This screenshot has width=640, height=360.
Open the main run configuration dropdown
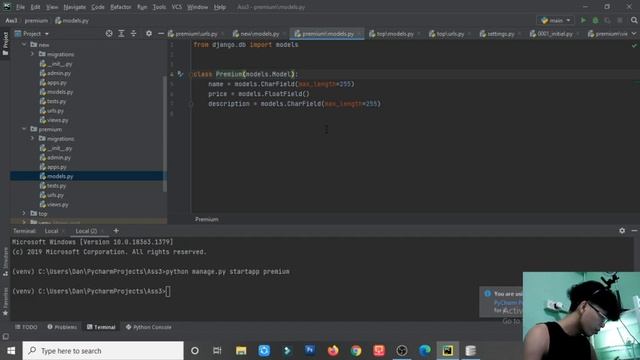click(x=556, y=20)
